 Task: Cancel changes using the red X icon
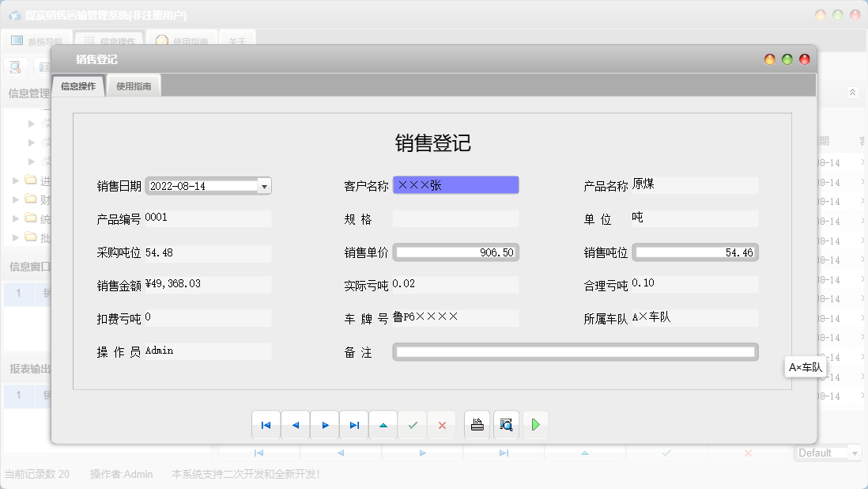(442, 425)
